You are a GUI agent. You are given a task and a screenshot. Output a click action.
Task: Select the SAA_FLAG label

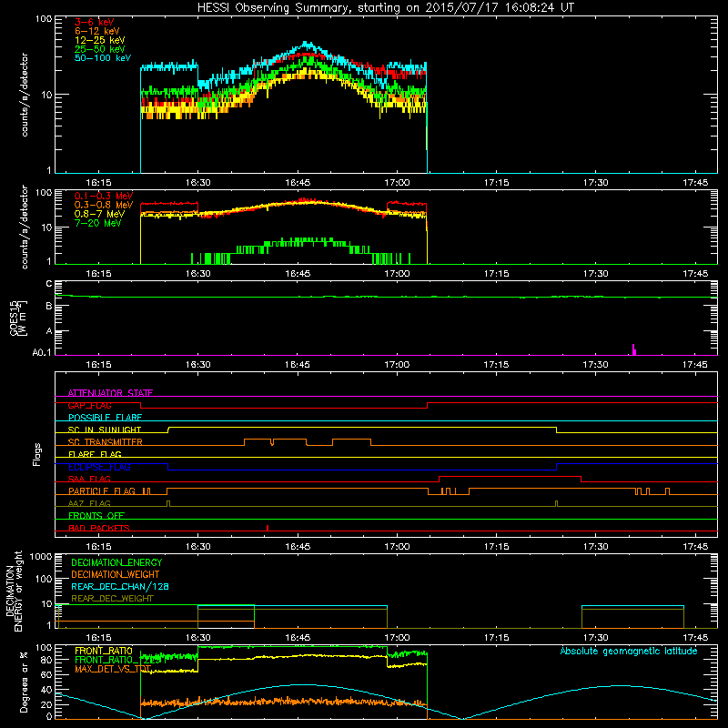click(89, 479)
